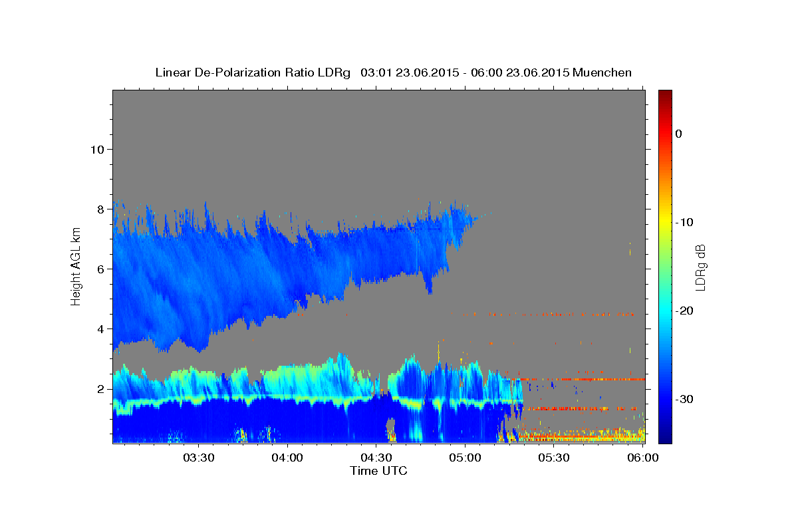Screen dimensions: 798x532
Task: Click the colorbar value label 0
Action: pyautogui.click(x=679, y=134)
